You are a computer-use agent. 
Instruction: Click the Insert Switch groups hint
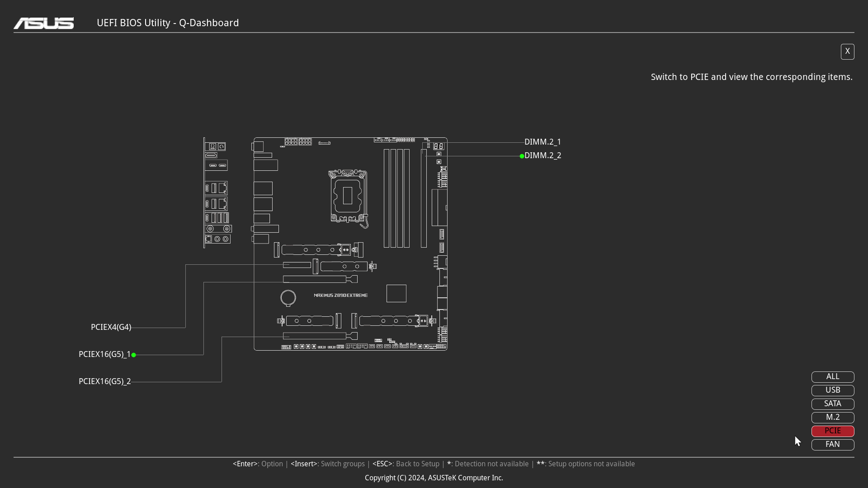328,464
